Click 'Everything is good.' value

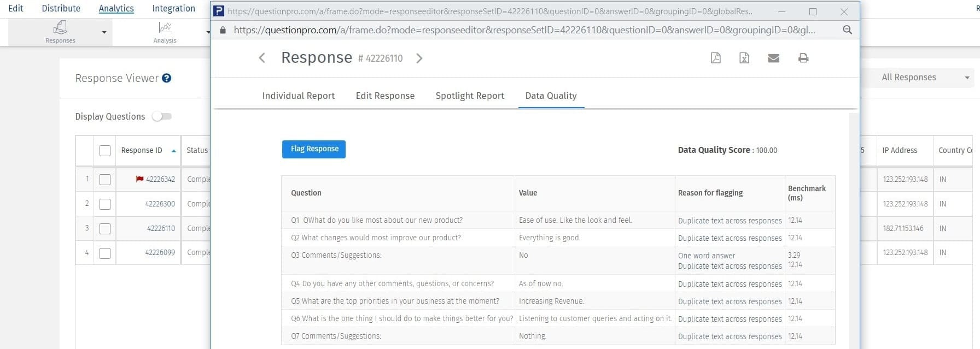point(550,238)
